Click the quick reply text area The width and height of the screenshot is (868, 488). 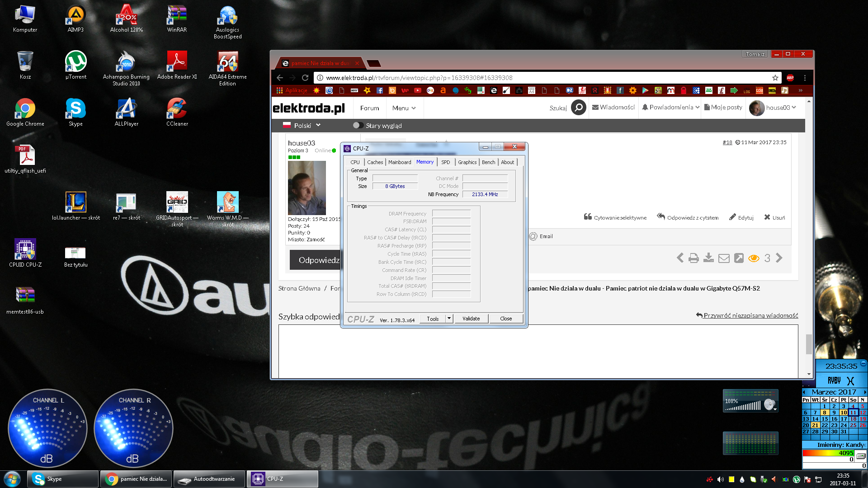click(x=538, y=351)
